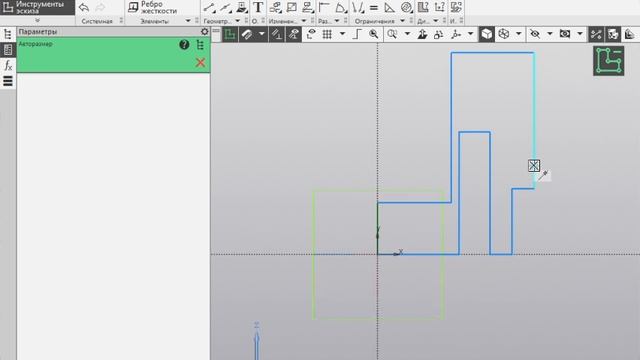Select the Text tool with T icon
The width and height of the screenshot is (640, 360).
(x=258, y=7)
